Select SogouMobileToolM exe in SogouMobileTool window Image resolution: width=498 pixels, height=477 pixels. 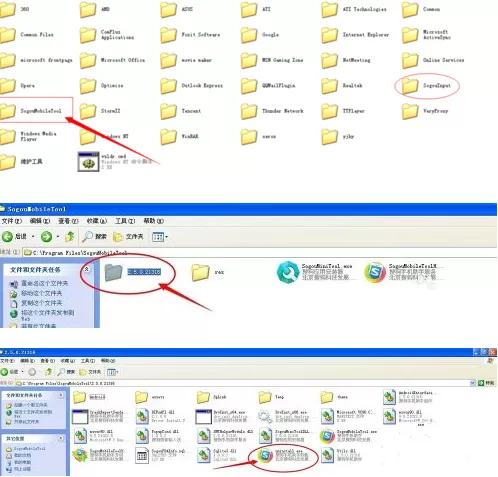tap(404, 272)
